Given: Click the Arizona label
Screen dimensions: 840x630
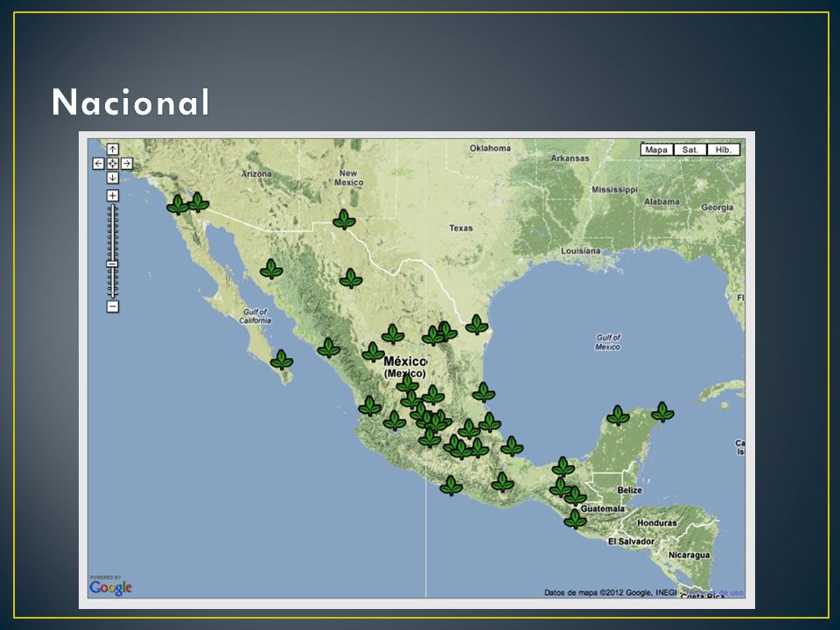Looking at the screenshot, I should click(256, 174).
